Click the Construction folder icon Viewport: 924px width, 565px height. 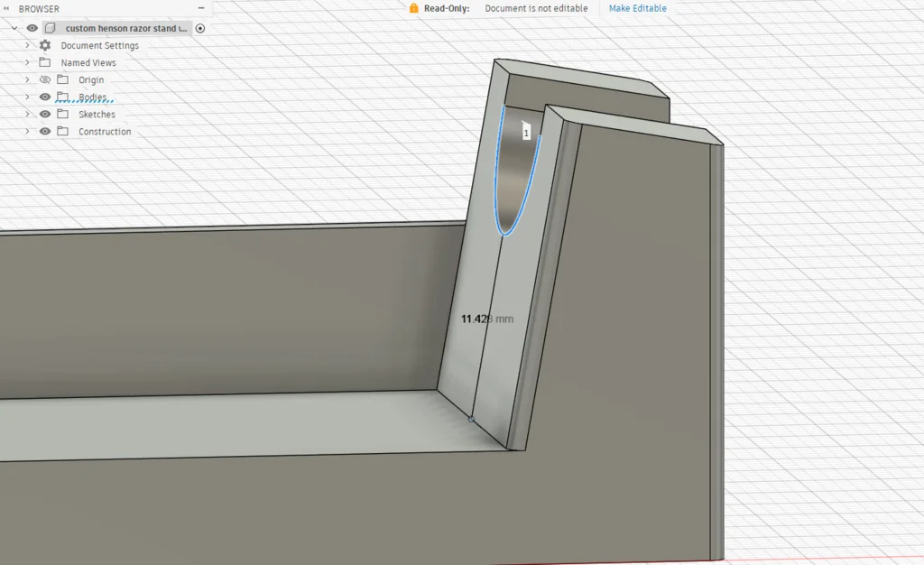(62, 132)
